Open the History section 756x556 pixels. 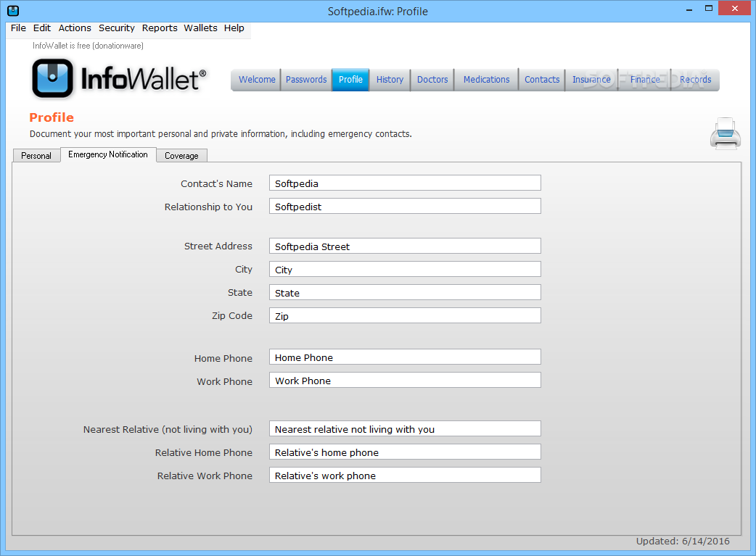coord(390,80)
